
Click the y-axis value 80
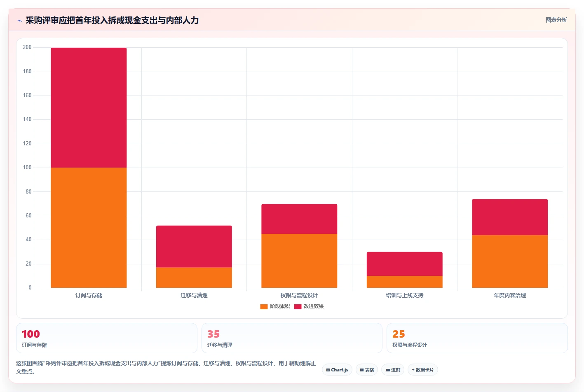pos(28,192)
